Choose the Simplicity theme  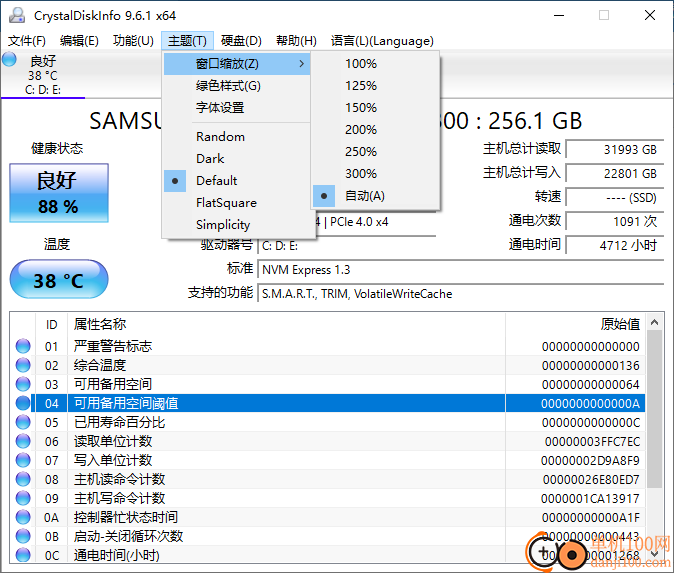pyautogui.click(x=237, y=224)
